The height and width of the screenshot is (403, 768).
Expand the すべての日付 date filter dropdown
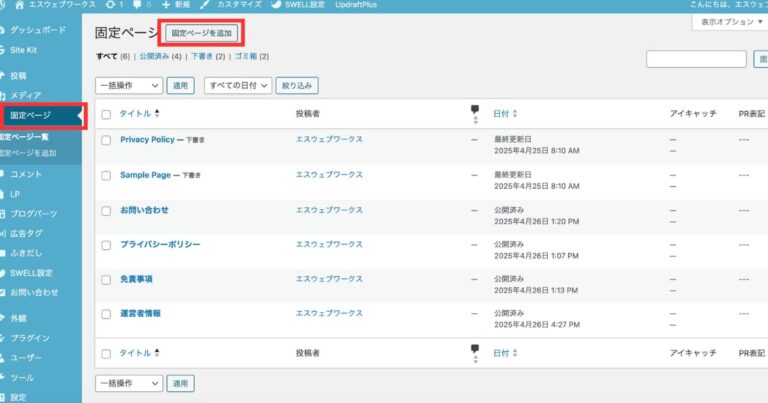coord(237,86)
